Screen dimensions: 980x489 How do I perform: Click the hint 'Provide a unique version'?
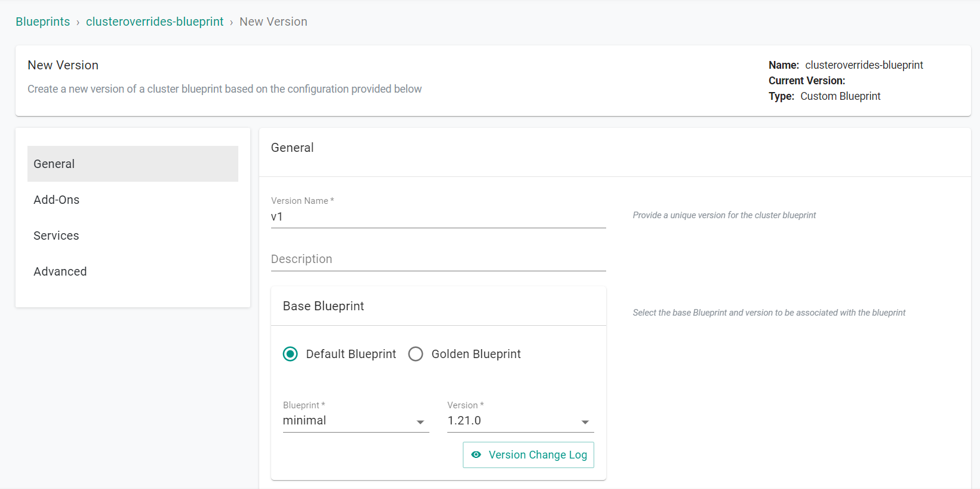click(x=724, y=215)
